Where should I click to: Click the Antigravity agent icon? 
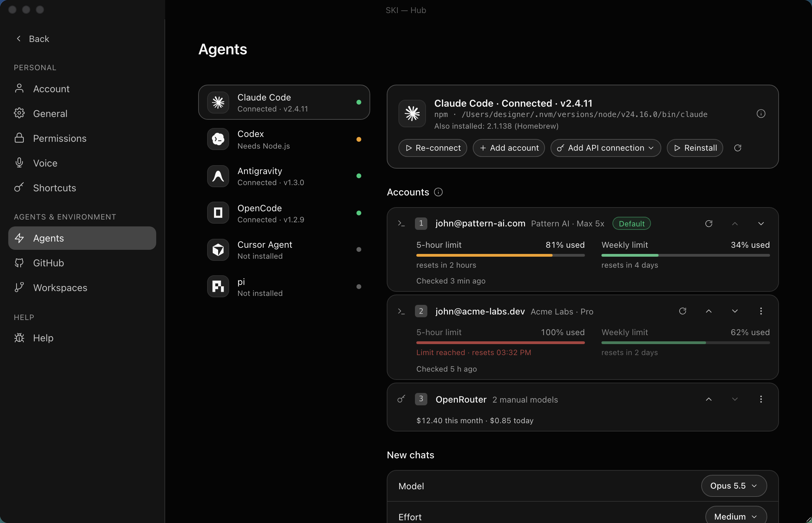point(218,176)
